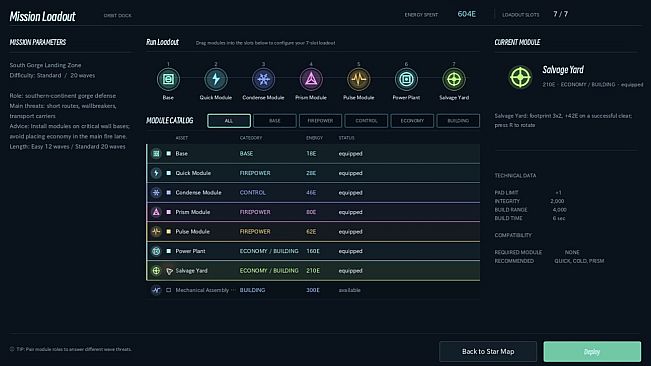651x366 pixels.
Task: Select the Condense Module snowflake slot icon
Action: pyautogui.click(x=263, y=79)
